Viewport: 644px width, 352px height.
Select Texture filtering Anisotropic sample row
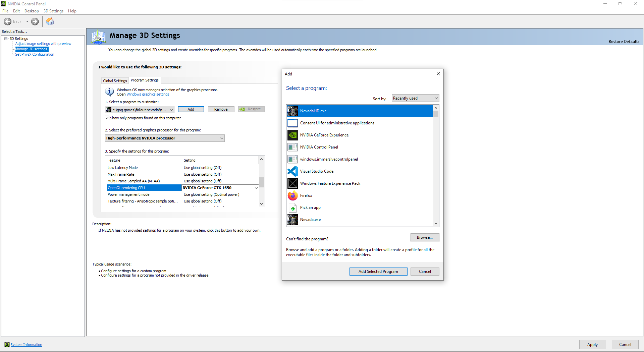tap(182, 201)
